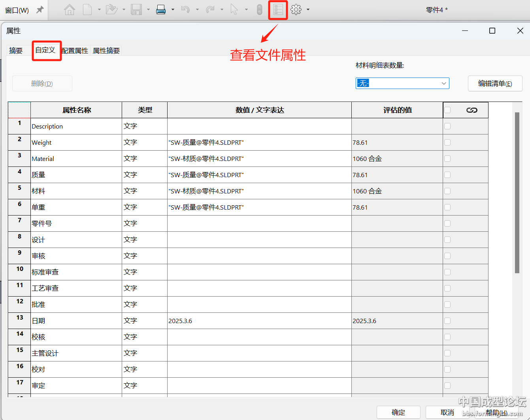Open the Options gear icon
530x420 pixels.
(296, 9)
